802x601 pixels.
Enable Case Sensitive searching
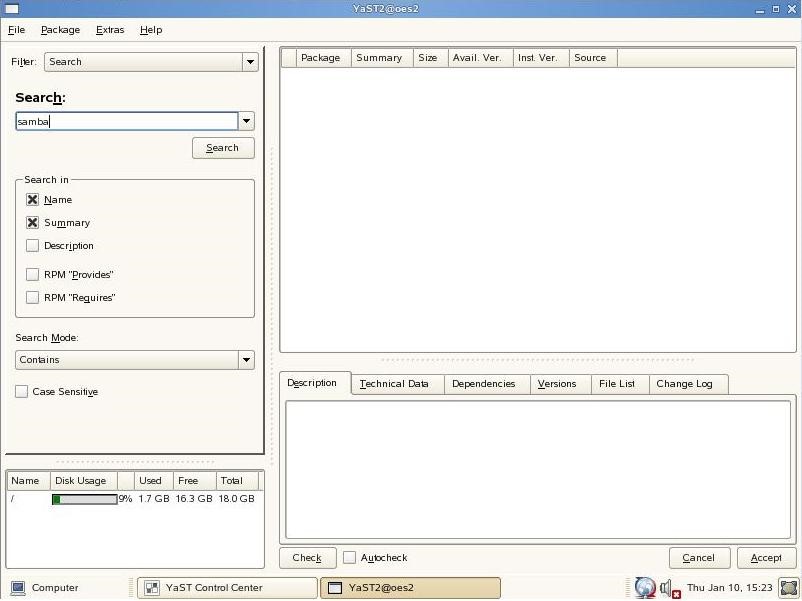[x=21, y=391]
